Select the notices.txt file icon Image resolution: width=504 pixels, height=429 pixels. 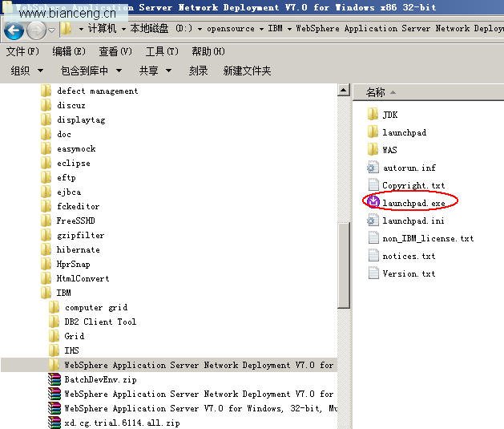[373, 256]
